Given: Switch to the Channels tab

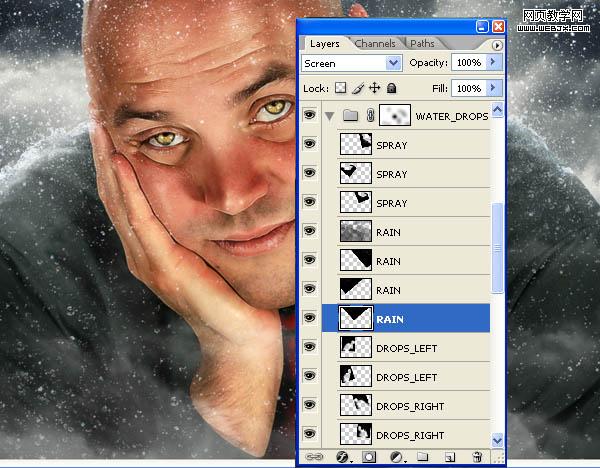Looking at the screenshot, I should pyautogui.click(x=375, y=44).
